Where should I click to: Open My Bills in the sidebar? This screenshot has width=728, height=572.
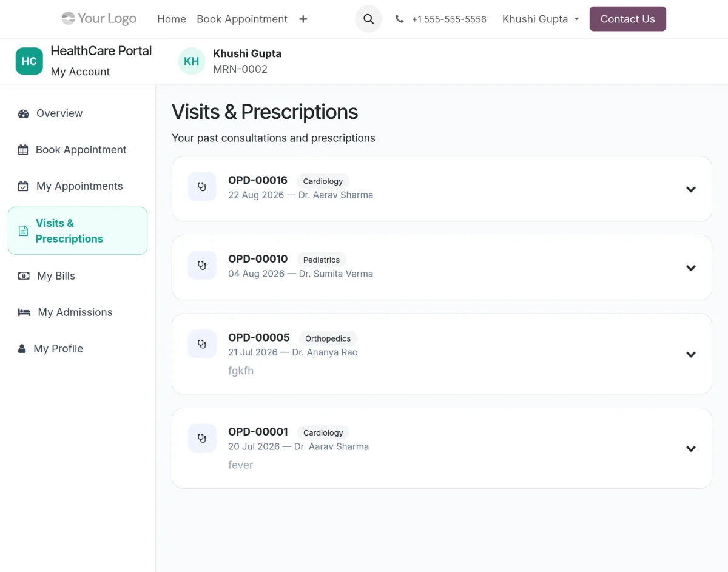click(78, 276)
